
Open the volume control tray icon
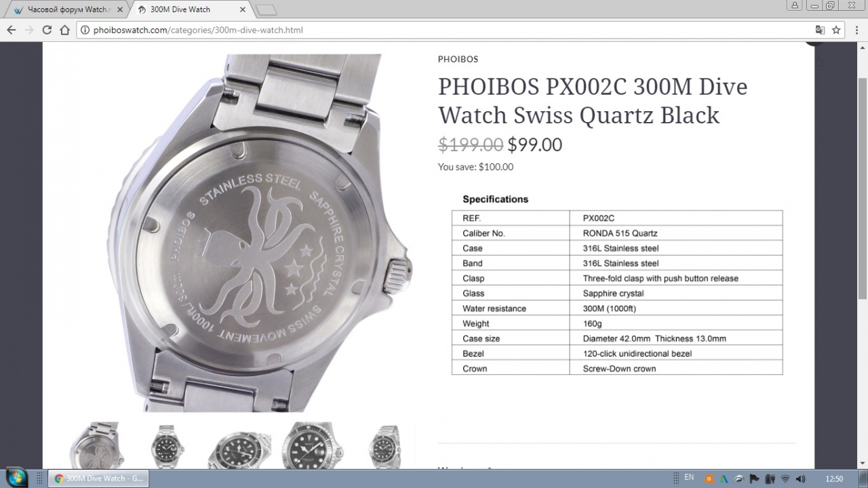pyautogui.click(x=800, y=479)
